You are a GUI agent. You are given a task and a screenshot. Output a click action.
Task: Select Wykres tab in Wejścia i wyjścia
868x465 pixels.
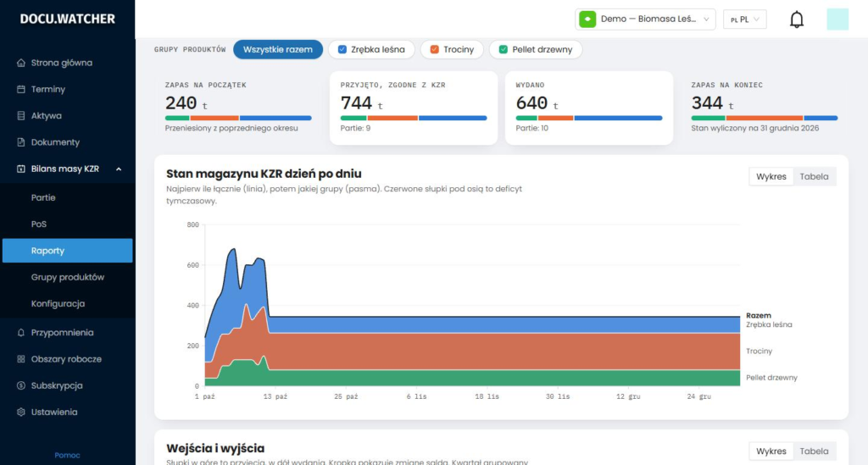[x=771, y=451]
